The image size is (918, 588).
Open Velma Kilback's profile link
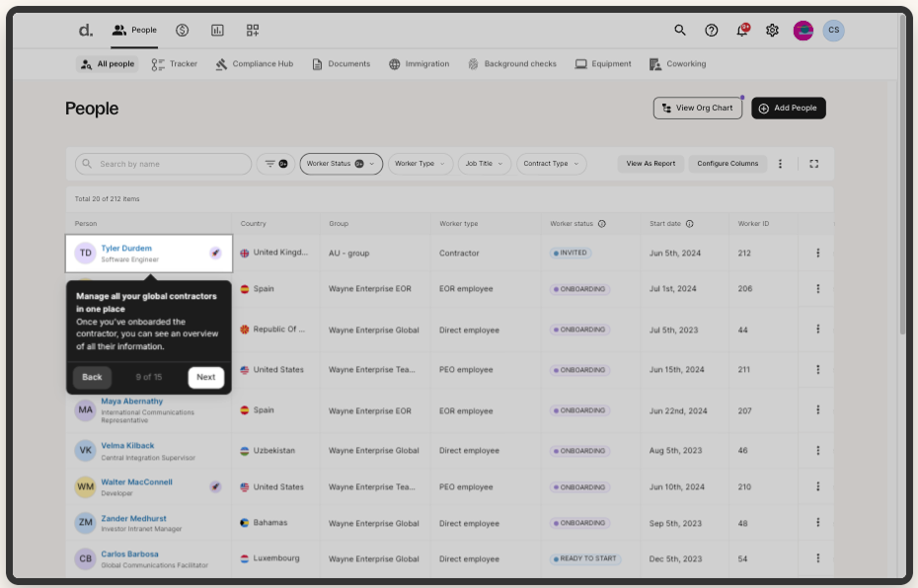[127, 445]
